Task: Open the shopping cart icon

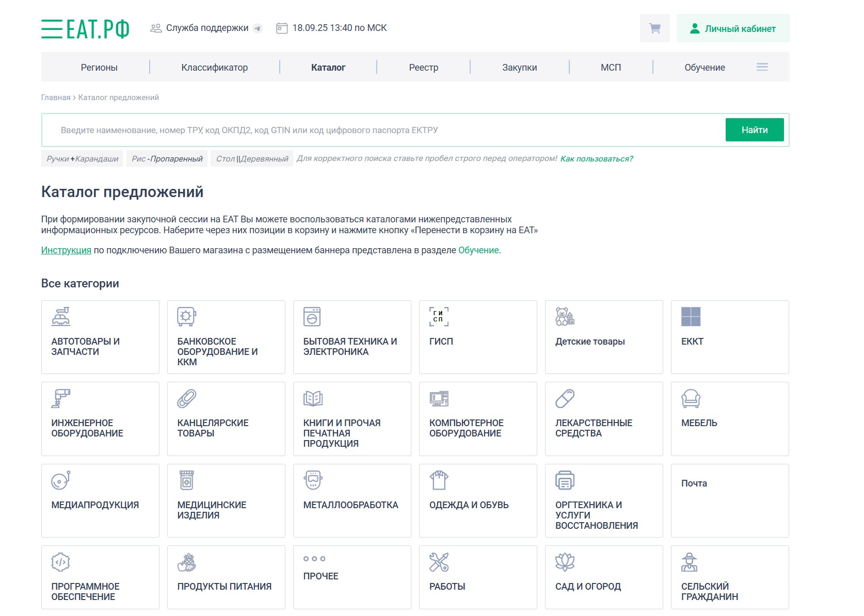Action: coord(654,28)
